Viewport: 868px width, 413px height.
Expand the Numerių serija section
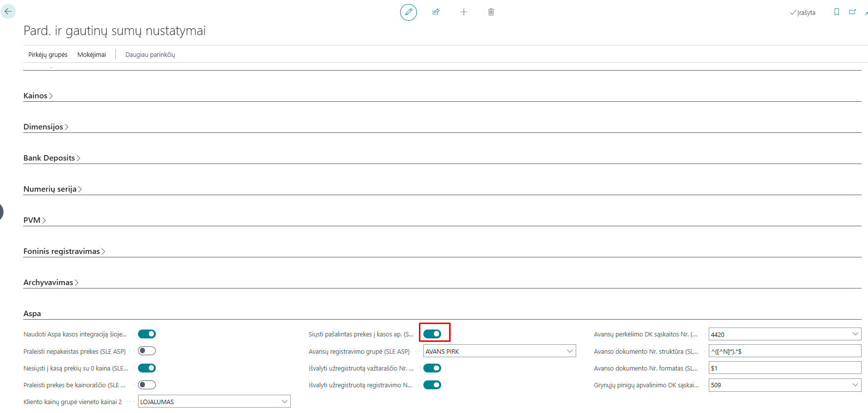click(53, 189)
